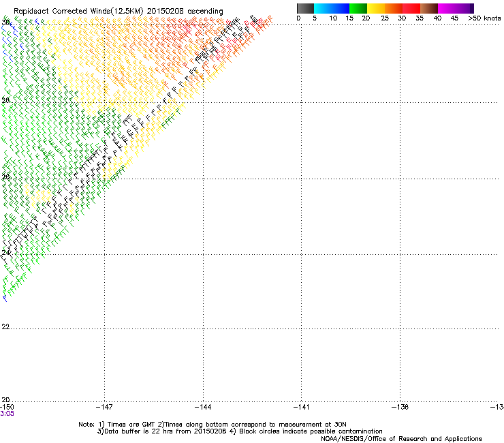The width and height of the screenshot is (504, 443).
Task: Click the red 30-35 knots color band
Action: point(411,8)
